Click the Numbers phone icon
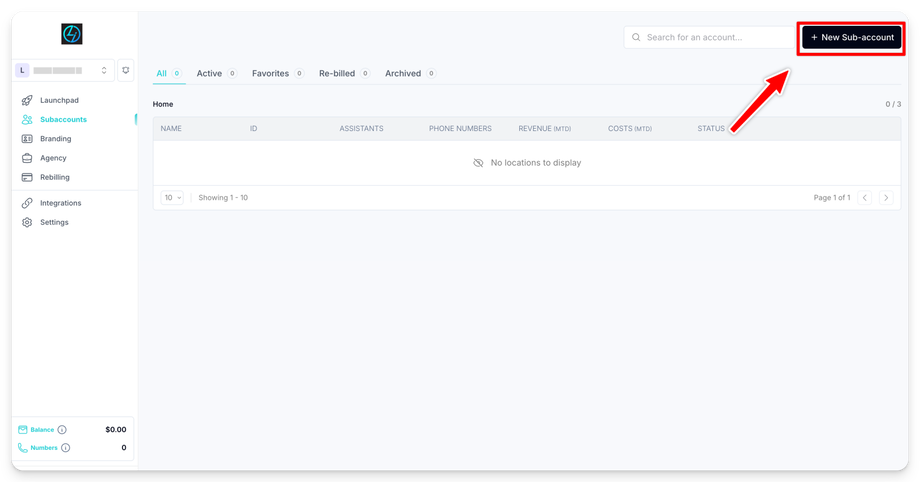 click(x=22, y=448)
